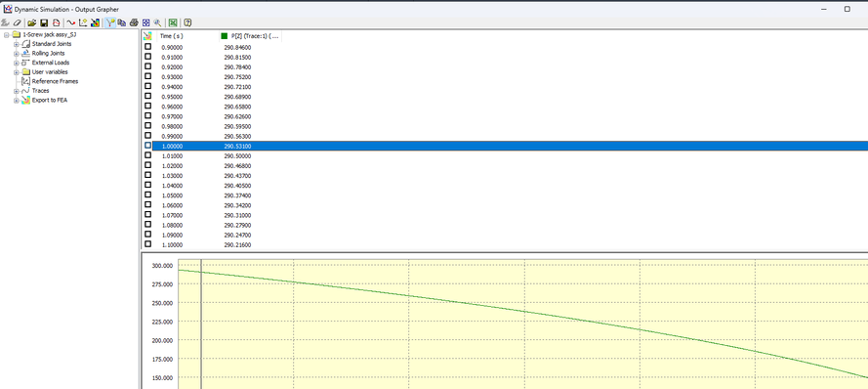Screen dimensions: 868x389
Task: Click the Help question mark icon
Action: 187,22
